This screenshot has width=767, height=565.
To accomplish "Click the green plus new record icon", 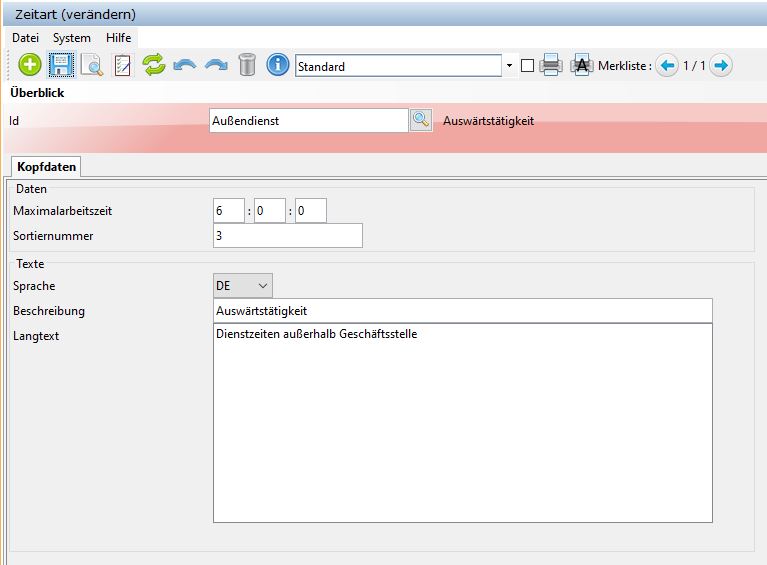I will pyautogui.click(x=31, y=66).
